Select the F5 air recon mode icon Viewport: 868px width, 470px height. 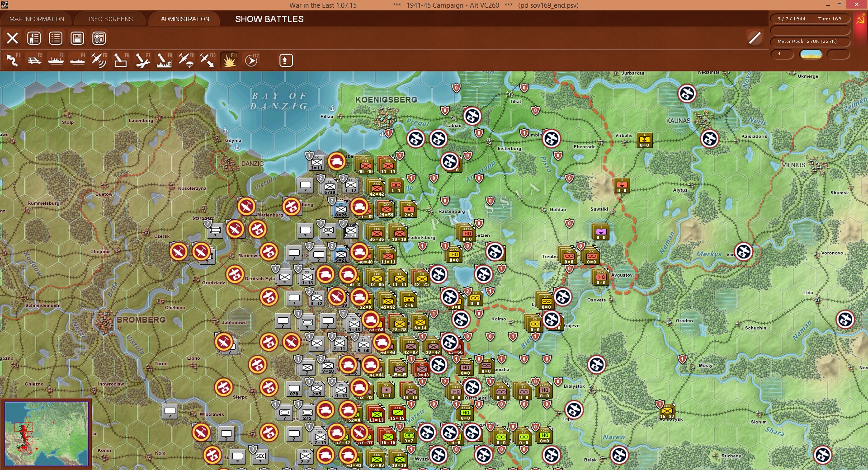(99, 60)
